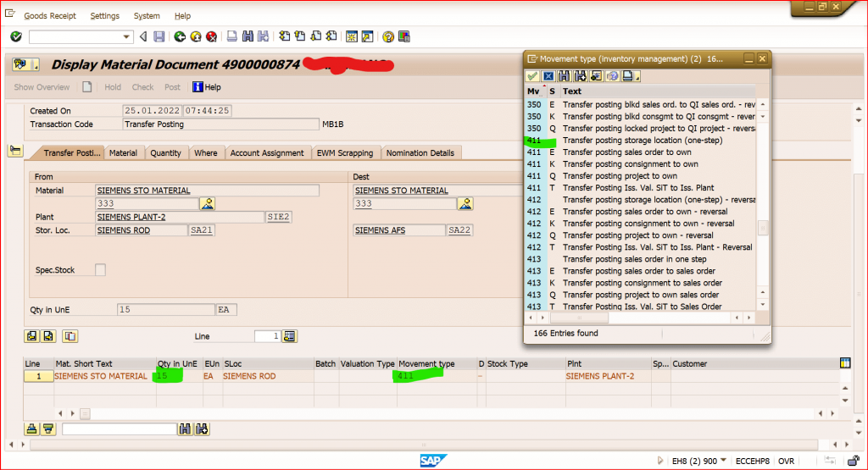Click the Find Next icon in Movement type popup

580,75
